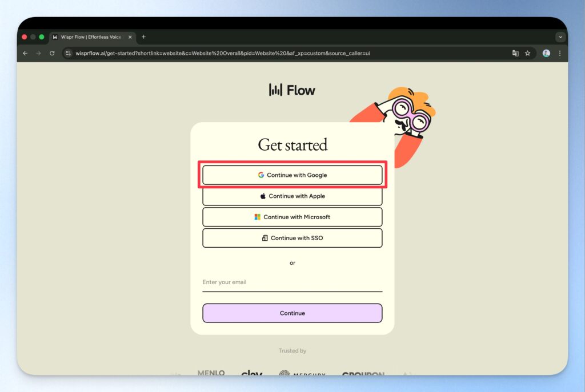Click the Google icon on the Google sign-in button
Viewport: 585px width, 392px height.
pos(261,175)
